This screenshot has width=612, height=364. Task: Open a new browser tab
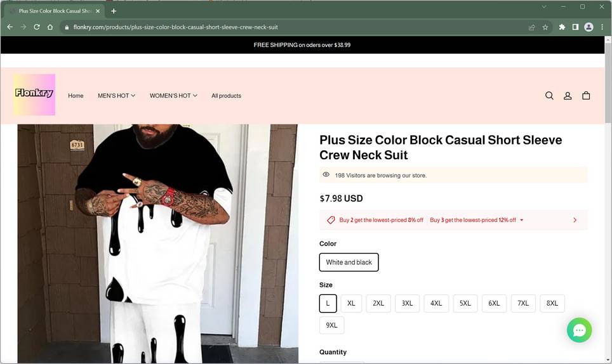(x=114, y=11)
